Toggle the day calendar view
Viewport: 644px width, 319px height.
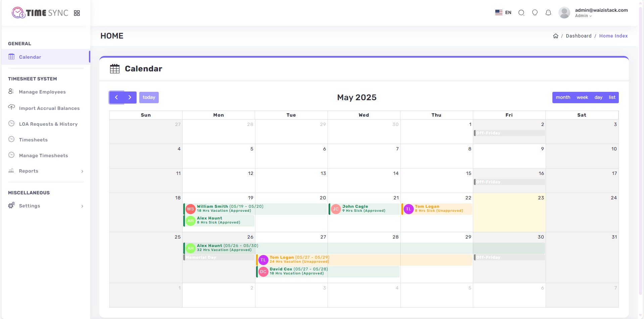pyautogui.click(x=599, y=97)
